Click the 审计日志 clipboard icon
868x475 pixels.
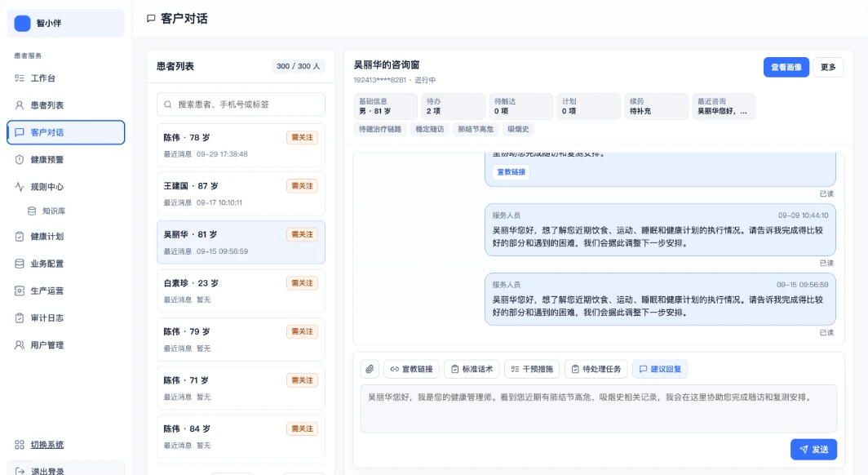20,317
